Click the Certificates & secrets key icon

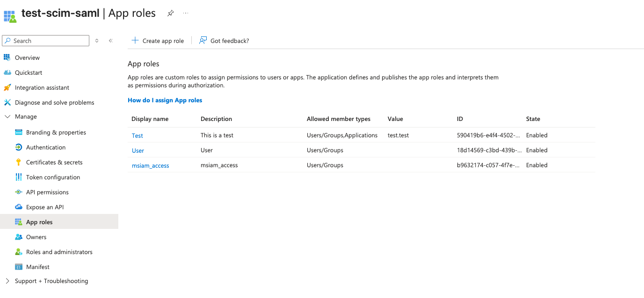point(19,162)
